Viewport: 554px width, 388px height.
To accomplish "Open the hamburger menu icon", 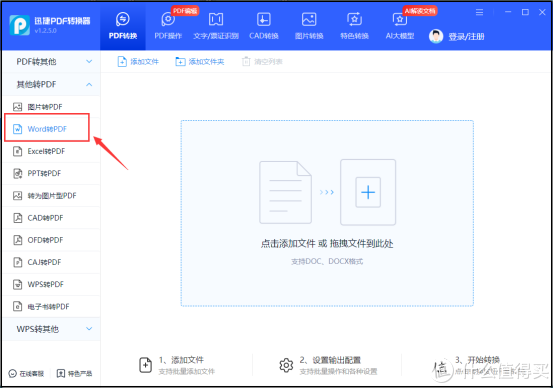I will 479,12.
